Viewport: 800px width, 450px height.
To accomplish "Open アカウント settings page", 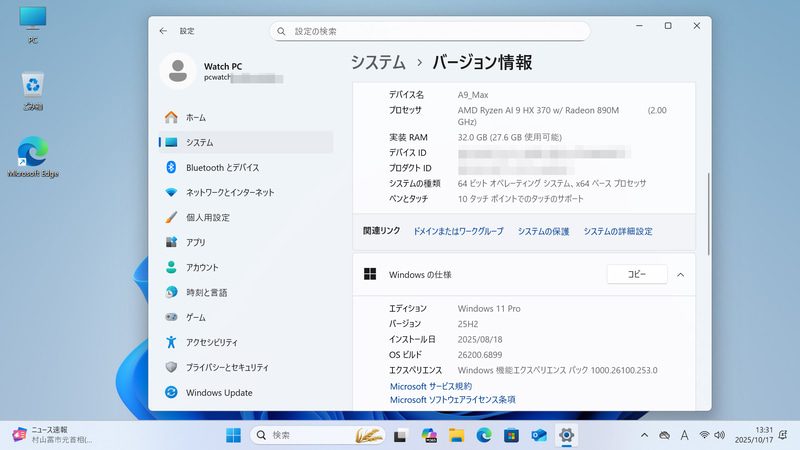I will coord(246,267).
